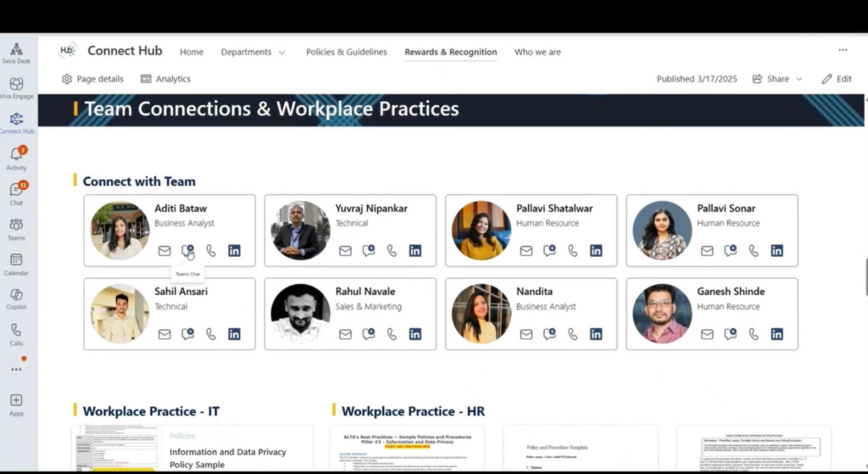868x474 pixels.
Task: Open Seva Desk app in sidebar
Action: point(16,53)
